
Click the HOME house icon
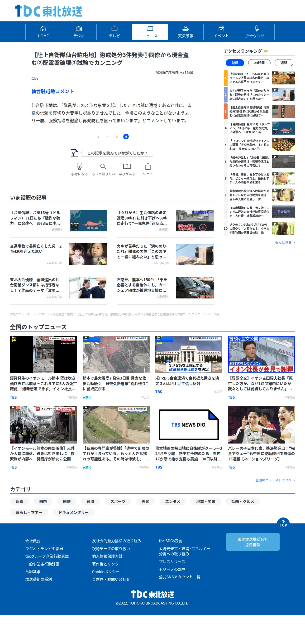point(43,29)
